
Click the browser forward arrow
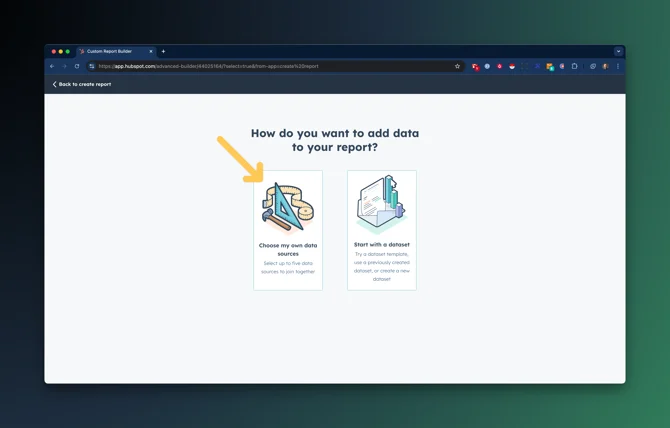(65, 66)
